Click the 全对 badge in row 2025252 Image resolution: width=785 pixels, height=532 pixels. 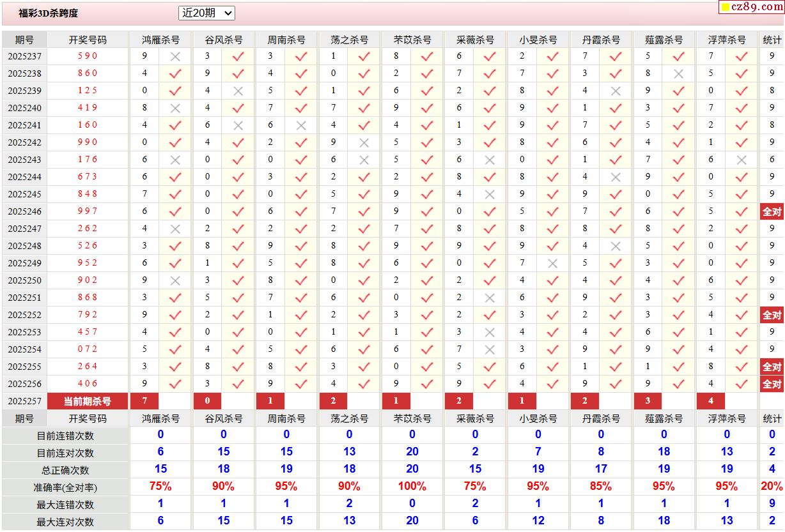772,315
